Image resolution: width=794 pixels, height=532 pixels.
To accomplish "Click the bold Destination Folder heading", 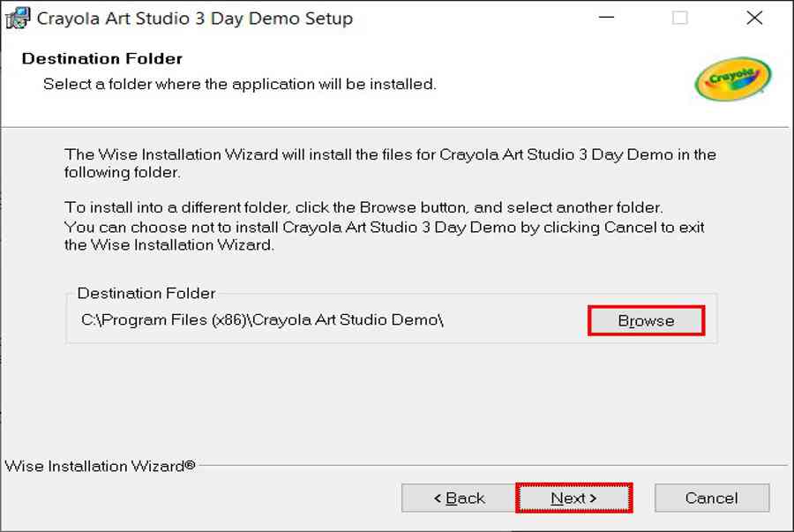I will [x=101, y=59].
